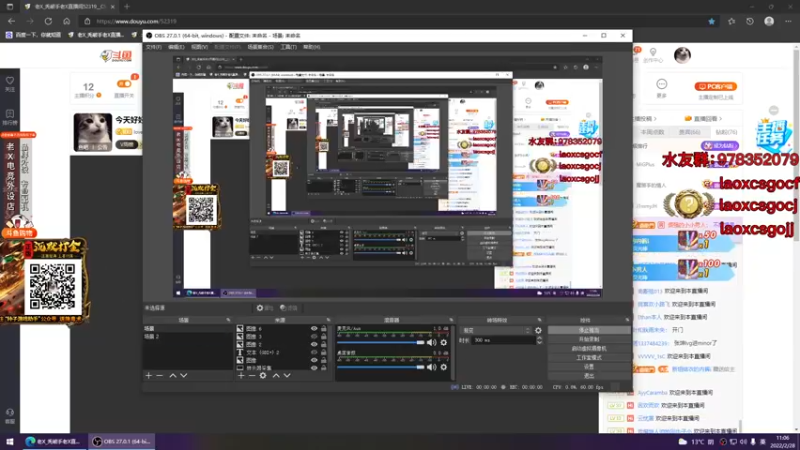Go to the browser home page
This screenshot has width=800, height=450.
(x=66, y=21)
